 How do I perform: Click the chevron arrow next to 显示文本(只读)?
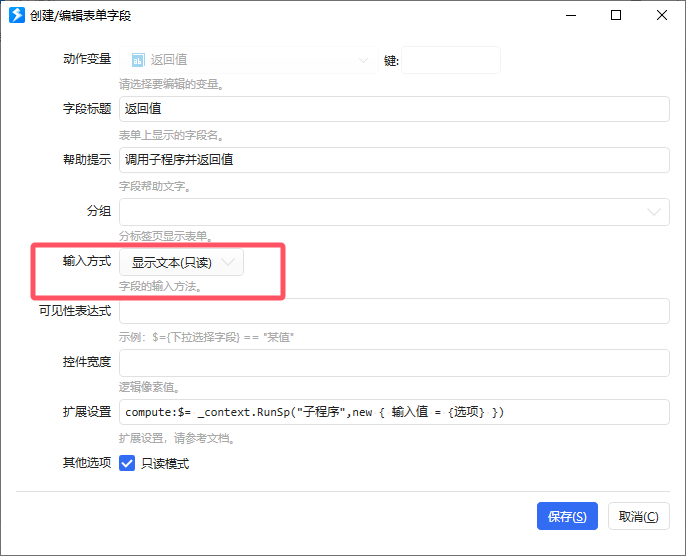(x=229, y=262)
